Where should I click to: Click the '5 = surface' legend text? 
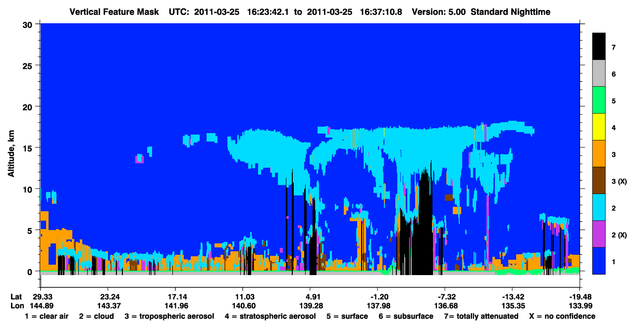pyautogui.click(x=347, y=316)
